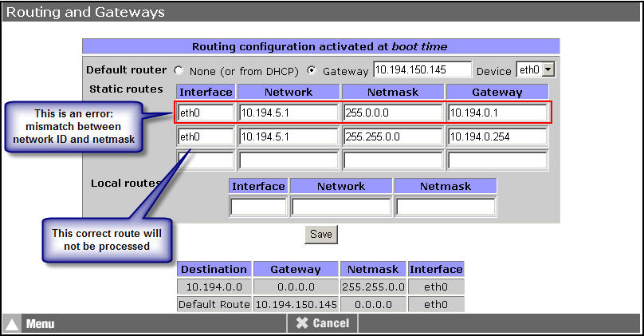Click the Cancel X icon
Viewport: 644px width, 336px height.
coord(301,323)
